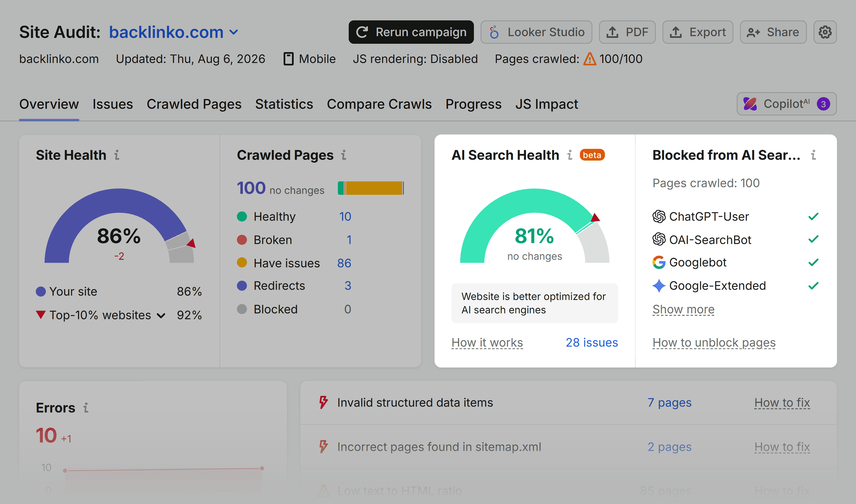Open the Crawled Pages tab
This screenshot has height=504, width=856.
(194, 104)
